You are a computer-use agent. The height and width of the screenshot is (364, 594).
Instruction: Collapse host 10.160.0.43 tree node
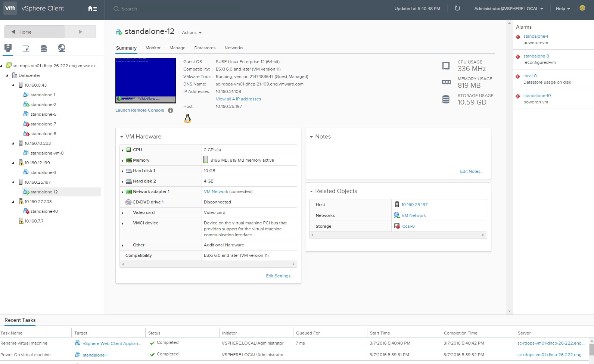[x=13, y=85]
